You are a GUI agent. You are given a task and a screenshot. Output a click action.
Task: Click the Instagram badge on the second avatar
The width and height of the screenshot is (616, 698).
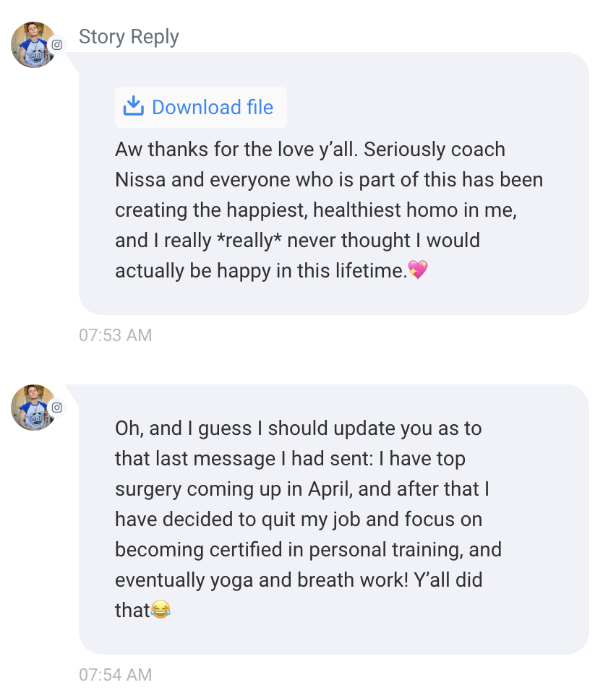click(x=57, y=408)
